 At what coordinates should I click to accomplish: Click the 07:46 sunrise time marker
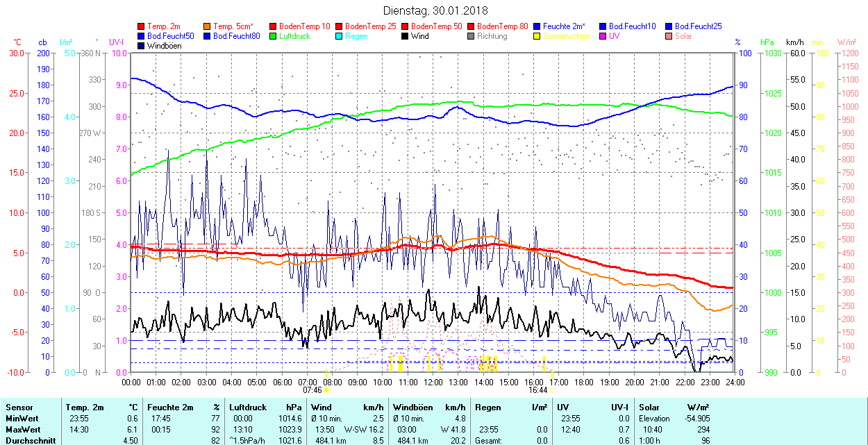pos(312,390)
